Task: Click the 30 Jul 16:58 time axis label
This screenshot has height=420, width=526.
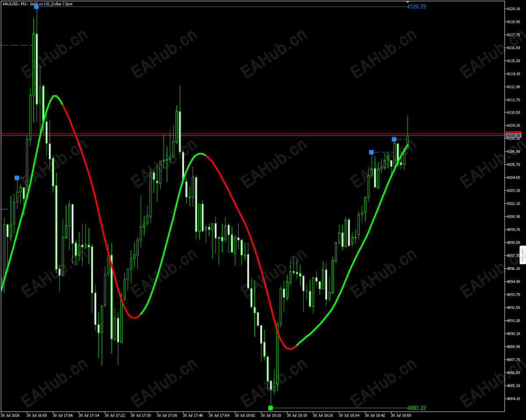Action: coord(36,415)
